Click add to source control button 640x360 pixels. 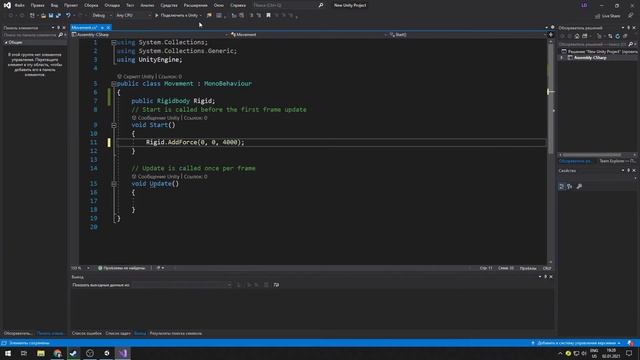pos(576,343)
